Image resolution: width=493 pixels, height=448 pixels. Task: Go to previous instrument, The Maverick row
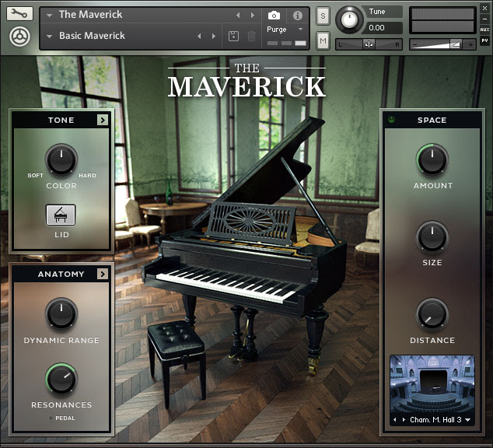238,15
